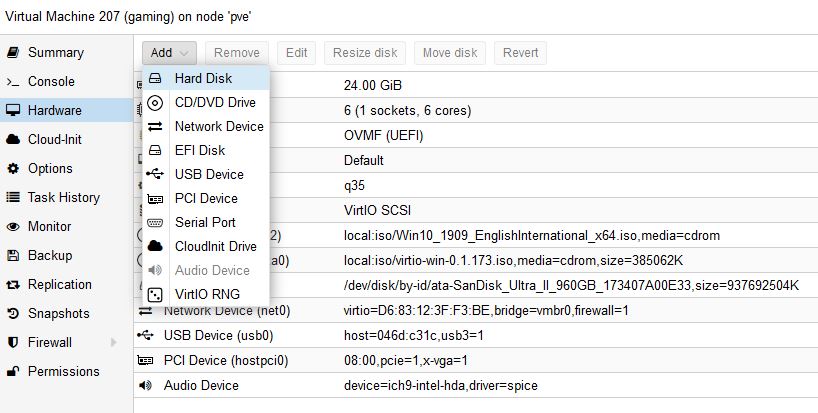Click the CloudInit Drive cloud icon
The width and height of the screenshot is (818, 413).
tap(155, 246)
